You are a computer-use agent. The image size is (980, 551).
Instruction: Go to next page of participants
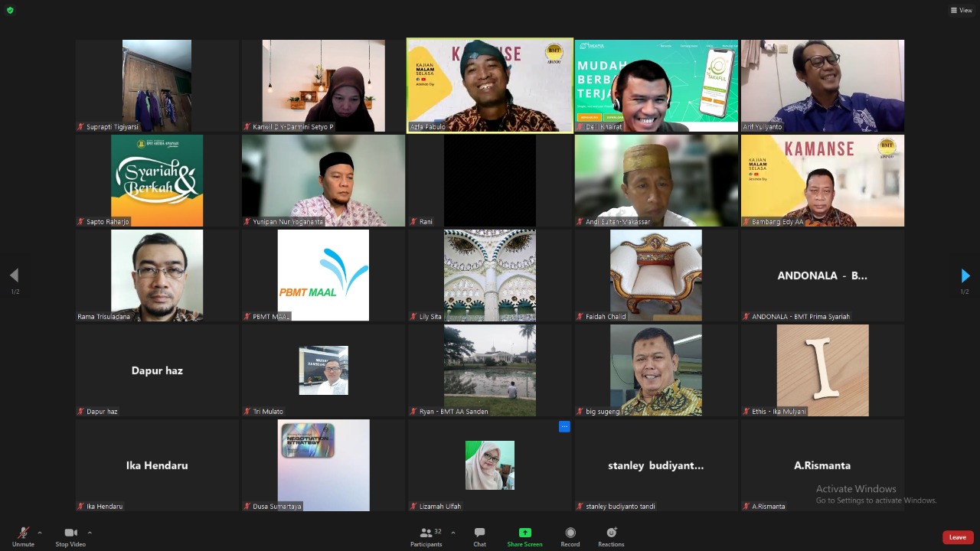coord(965,275)
